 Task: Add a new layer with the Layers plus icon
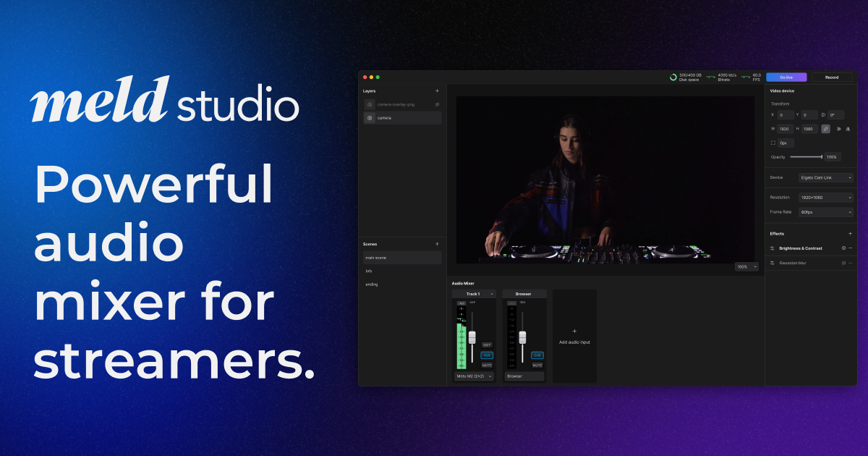[x=438, y=90]
